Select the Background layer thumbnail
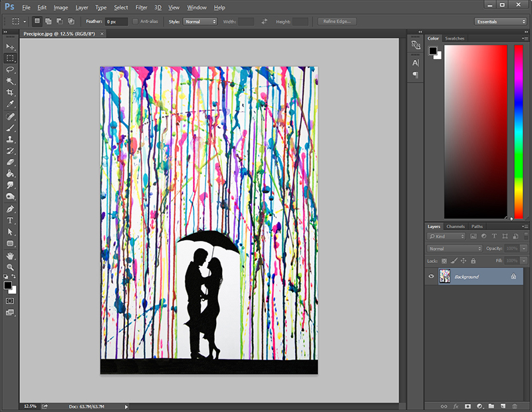 tap(444, 276)
